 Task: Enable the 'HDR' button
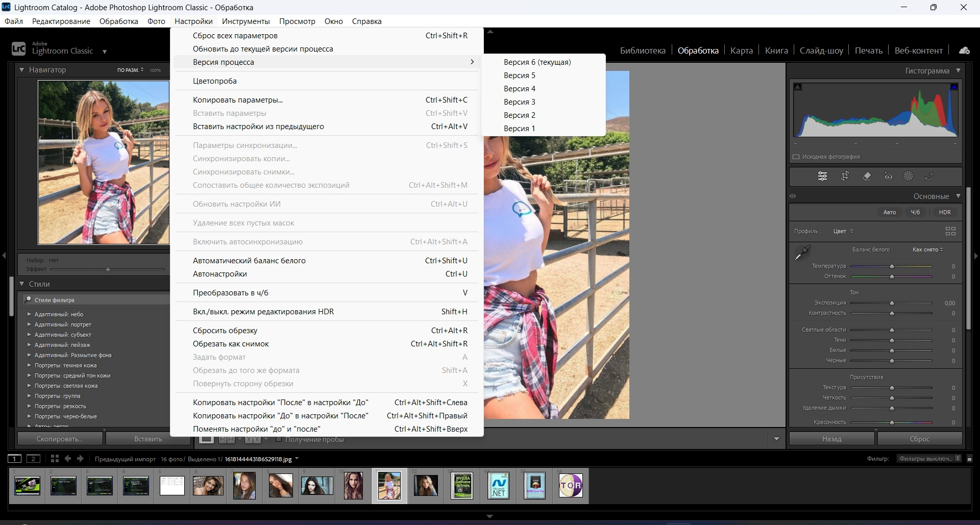[x=945, y=212]
